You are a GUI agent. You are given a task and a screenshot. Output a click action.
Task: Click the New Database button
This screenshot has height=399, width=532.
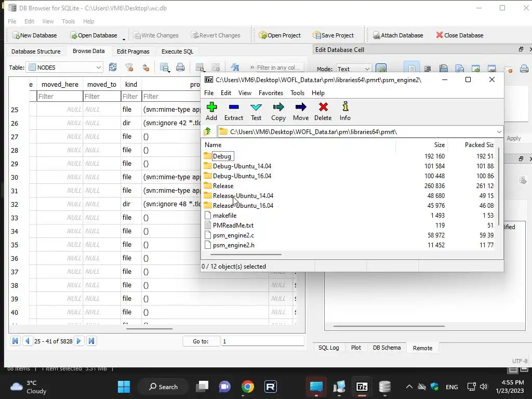pos(34,35)
